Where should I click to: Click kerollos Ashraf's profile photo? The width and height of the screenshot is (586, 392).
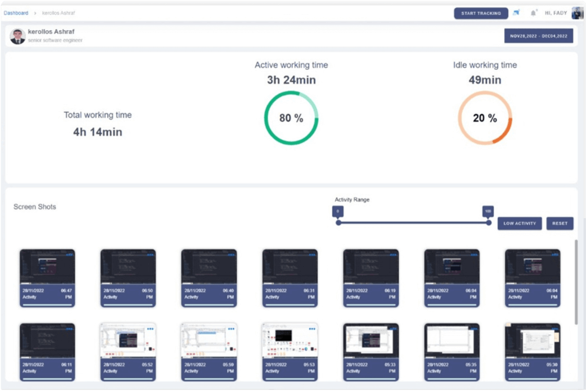click(x=17, y=36)
